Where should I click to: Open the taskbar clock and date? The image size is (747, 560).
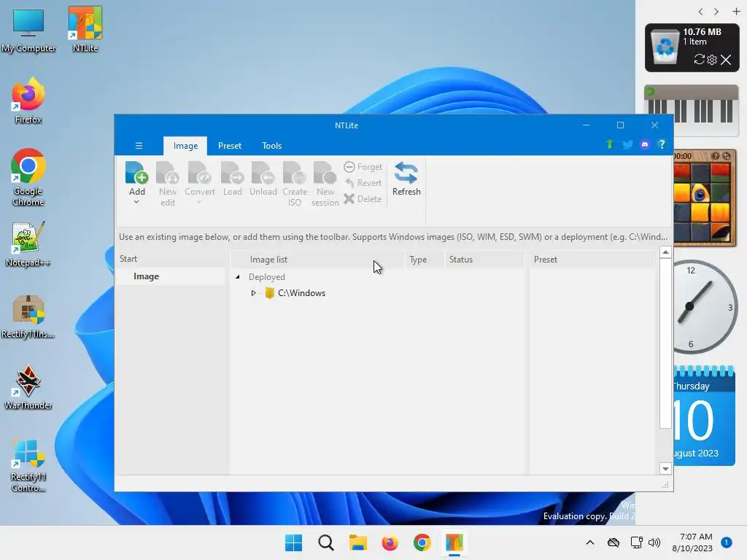(x=692, y=542)
